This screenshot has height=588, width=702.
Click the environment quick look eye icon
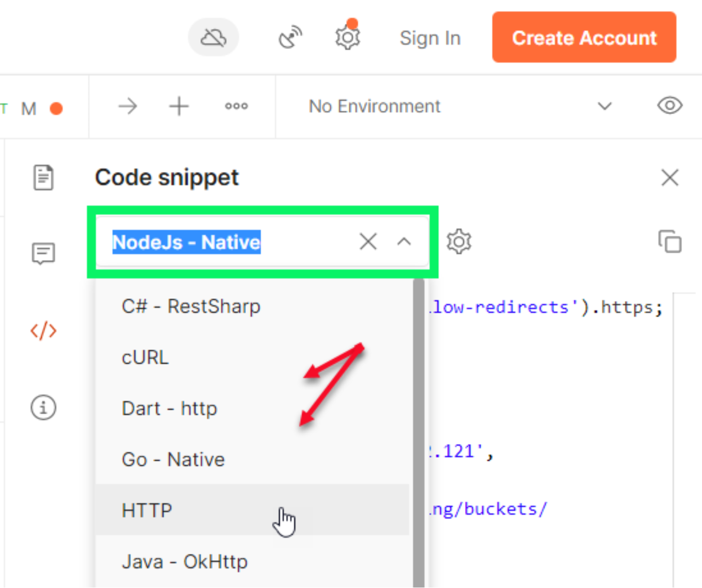pyautogui.click(x=669, y=106)
